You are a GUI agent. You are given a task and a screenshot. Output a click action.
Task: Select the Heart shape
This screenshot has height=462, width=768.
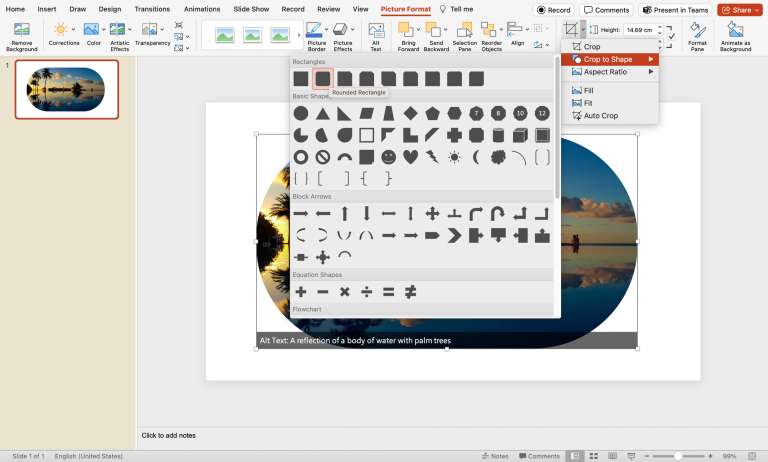[410, 157]
